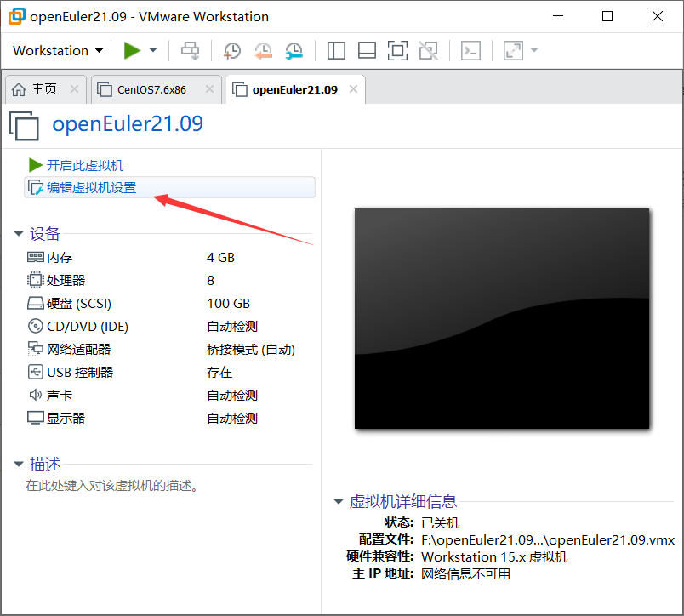Open the power options dropdown arrow
Screen dimensions: 684x616
pos(153,50)
